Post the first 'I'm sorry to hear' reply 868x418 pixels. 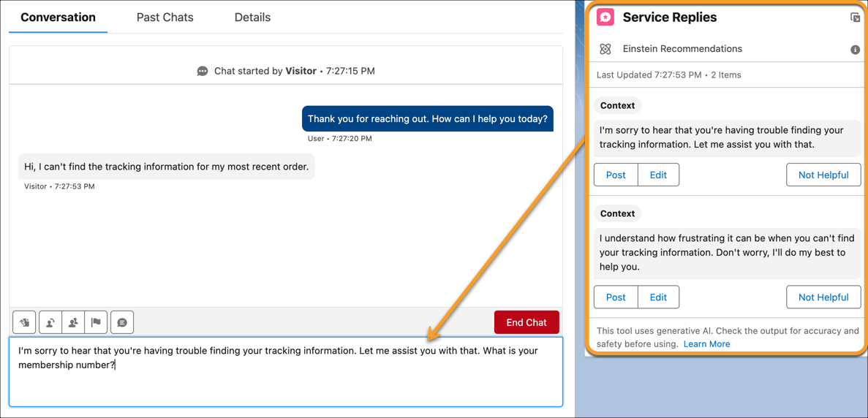(x=616, y=175)
